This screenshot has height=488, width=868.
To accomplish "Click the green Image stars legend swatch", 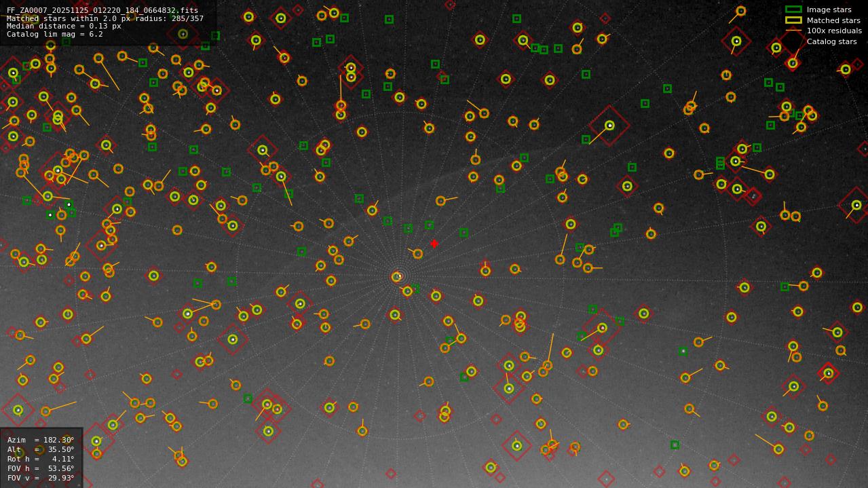I will (793, 10).
